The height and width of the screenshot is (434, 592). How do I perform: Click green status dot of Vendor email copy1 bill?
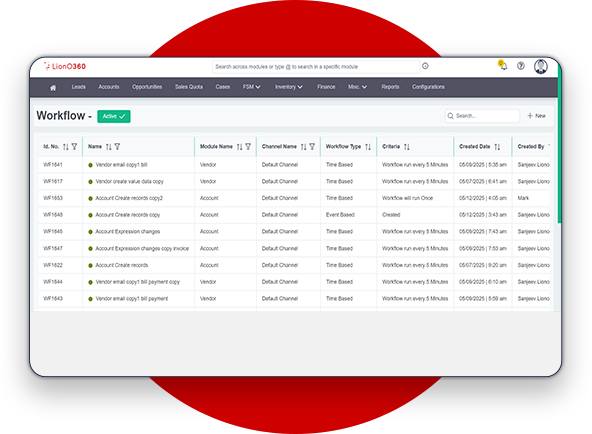click(x=90, y=165)
